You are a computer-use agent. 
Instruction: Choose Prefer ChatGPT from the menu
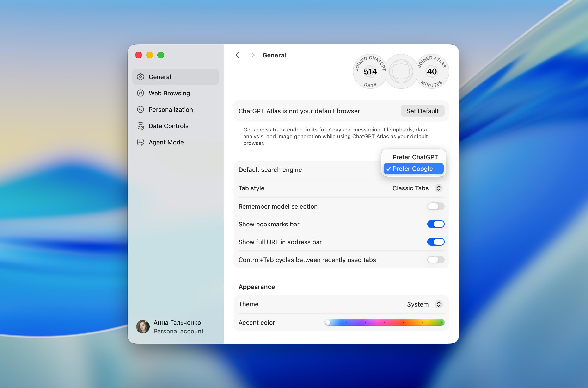click(415, 157)
